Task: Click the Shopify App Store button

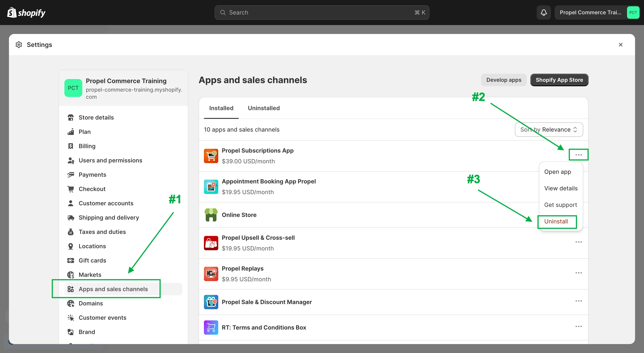Action: 559,80
